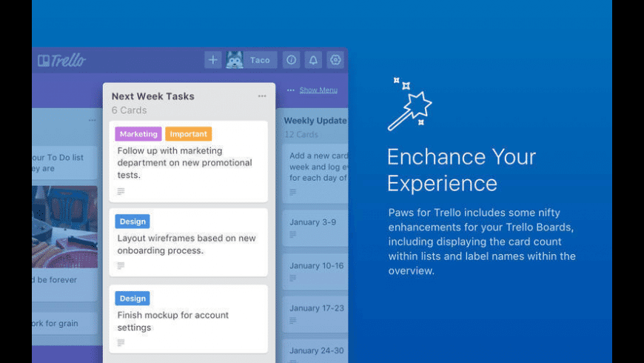This screenshot has width=644, height=363.
Task: Click description icon on mockup card
Action: pyautogui.click(x=121, y=343)
